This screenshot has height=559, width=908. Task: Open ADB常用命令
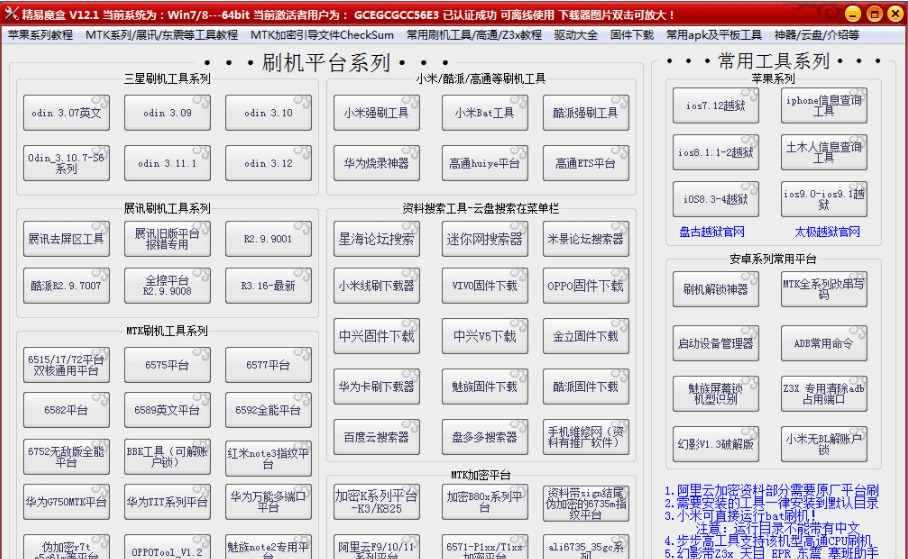[x=824, y=343]
